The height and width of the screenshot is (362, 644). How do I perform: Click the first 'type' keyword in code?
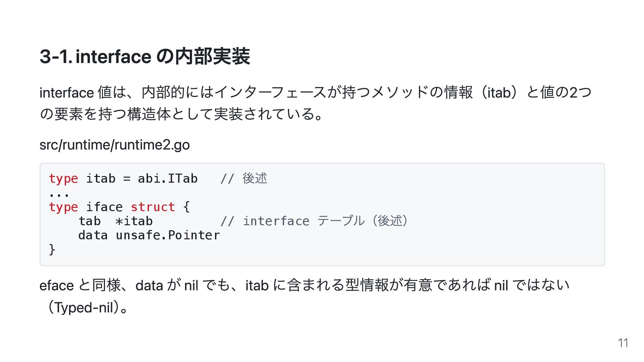point(63,179)
